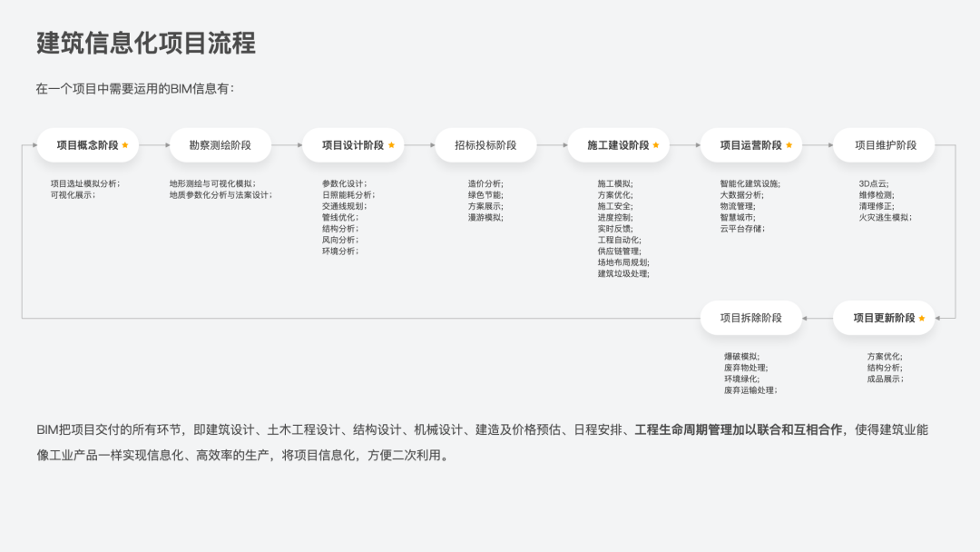Click the text 建筑垃圾处理
The width and height of the screenshot is (980, 552).
point(622,274)
